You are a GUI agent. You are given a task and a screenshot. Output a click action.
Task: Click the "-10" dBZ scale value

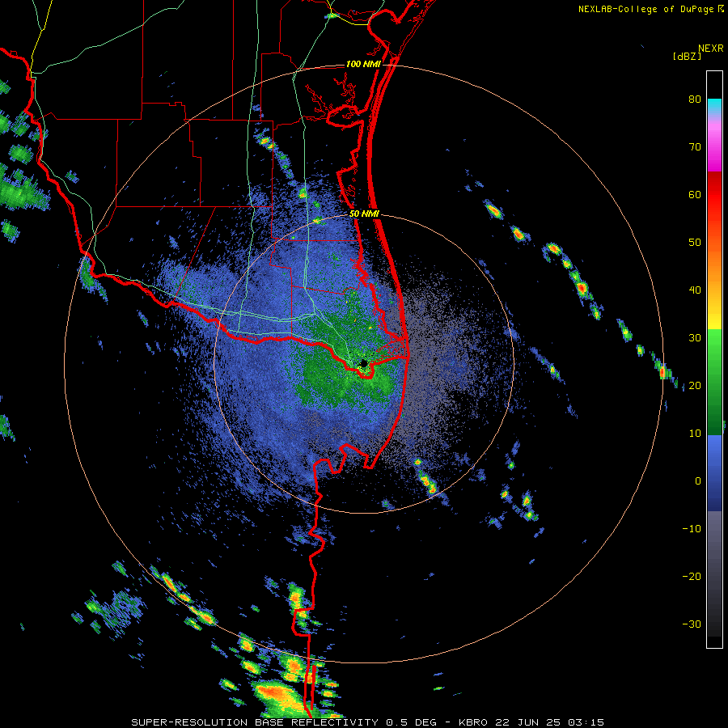pos(692,528)
